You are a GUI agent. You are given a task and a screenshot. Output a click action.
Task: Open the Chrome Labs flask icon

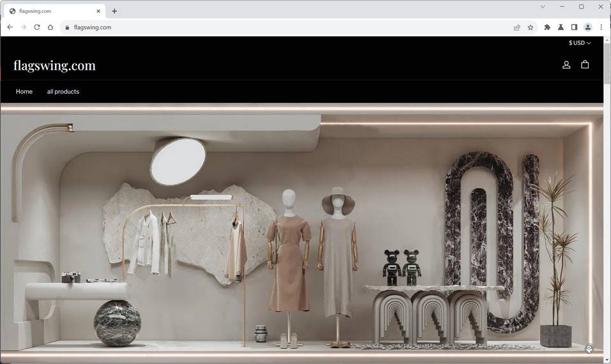(561, 27)
